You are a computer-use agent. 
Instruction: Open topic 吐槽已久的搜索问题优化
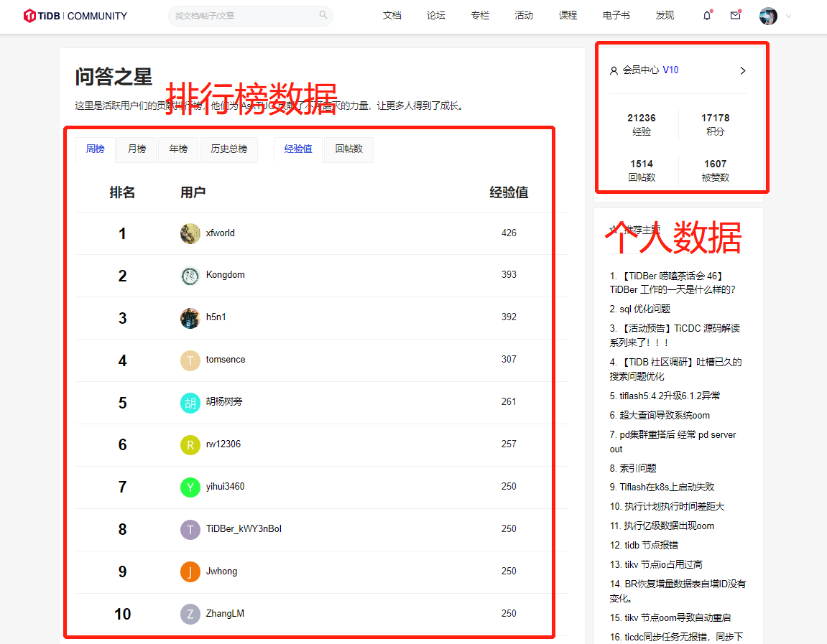[675, 370]
